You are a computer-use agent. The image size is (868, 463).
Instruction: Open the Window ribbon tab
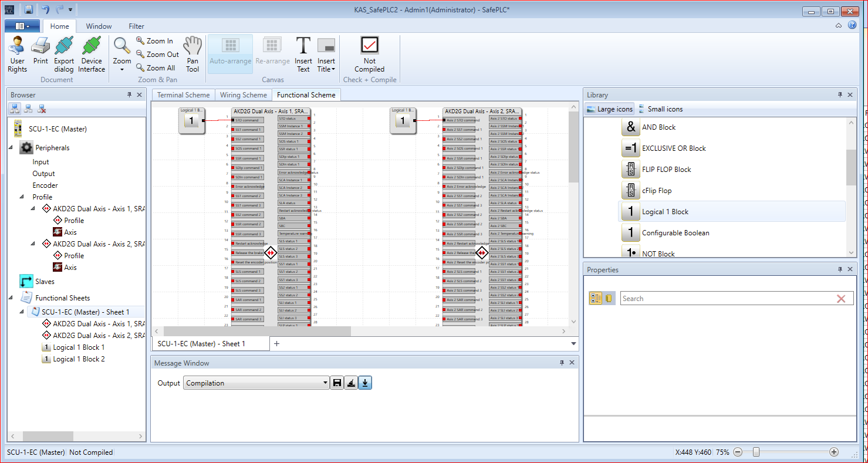coord(99,26)
